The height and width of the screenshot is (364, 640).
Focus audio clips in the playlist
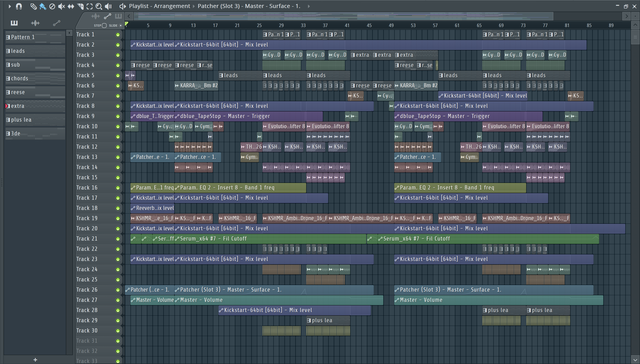point(95,16)
